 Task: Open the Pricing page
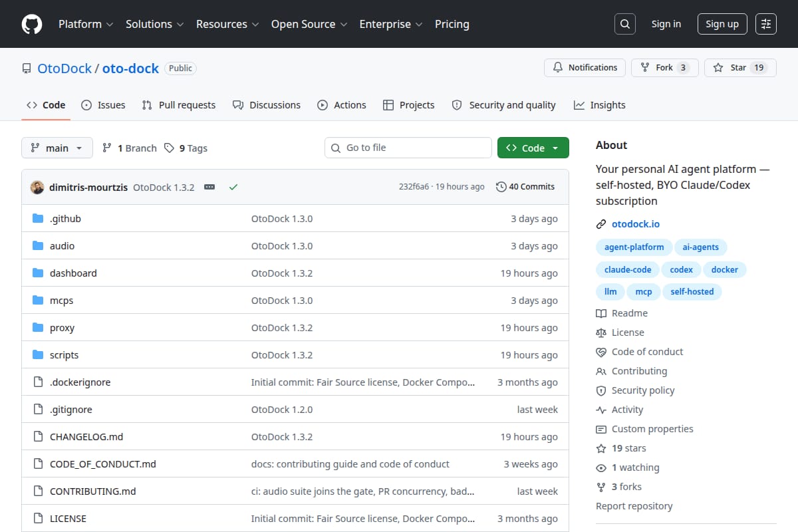tap(452, 24)
